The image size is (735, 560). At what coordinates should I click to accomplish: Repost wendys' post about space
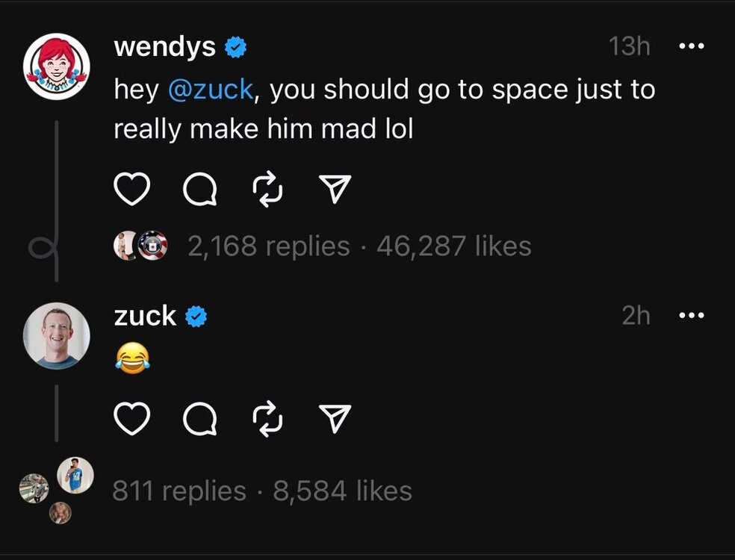coord(267,189)
